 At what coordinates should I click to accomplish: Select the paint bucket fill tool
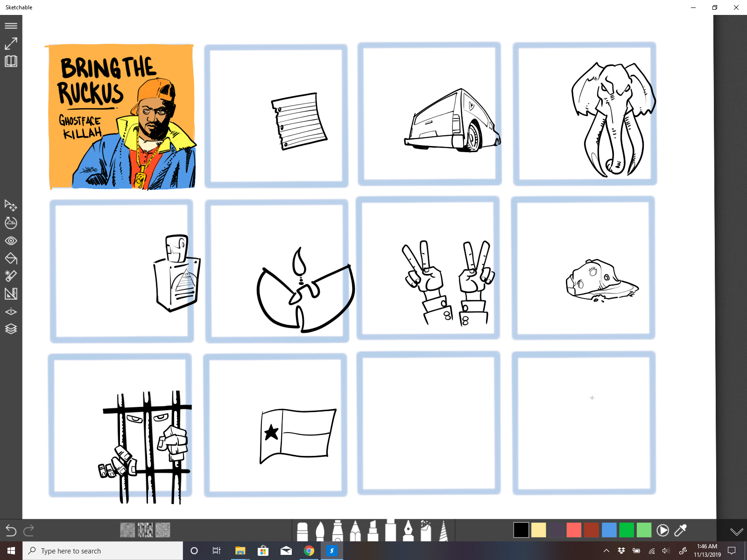point(11,258)
